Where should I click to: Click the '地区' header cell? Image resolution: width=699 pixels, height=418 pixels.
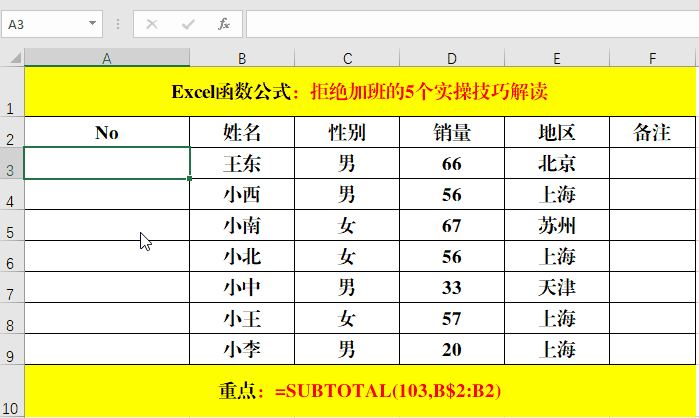pos(557,132)
